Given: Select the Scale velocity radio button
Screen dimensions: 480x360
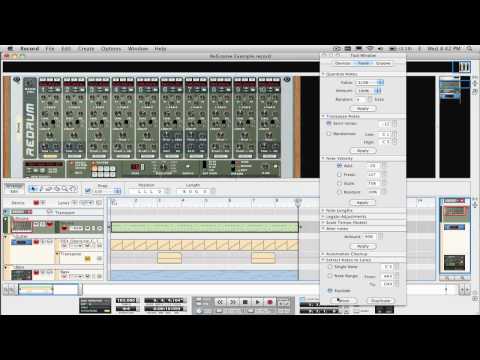Looking at the screenshot, I should [339, 183].
